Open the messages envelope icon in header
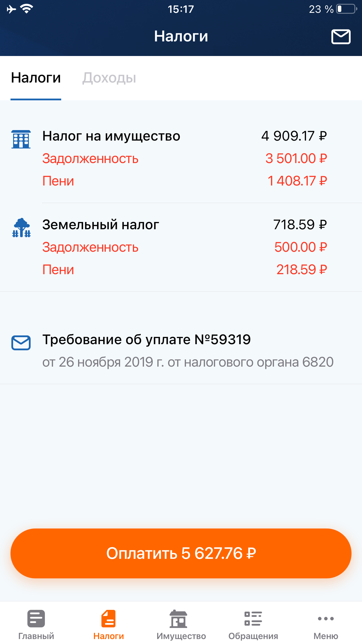This screenshot has width=362, height=644. pyautogui.click(x=341, y=37)
